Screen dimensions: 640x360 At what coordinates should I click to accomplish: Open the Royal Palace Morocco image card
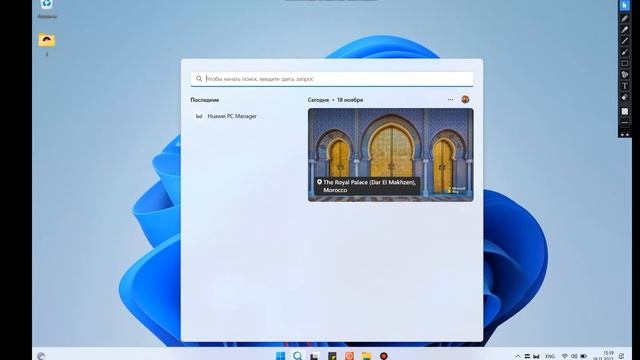[x=391, y=155]
